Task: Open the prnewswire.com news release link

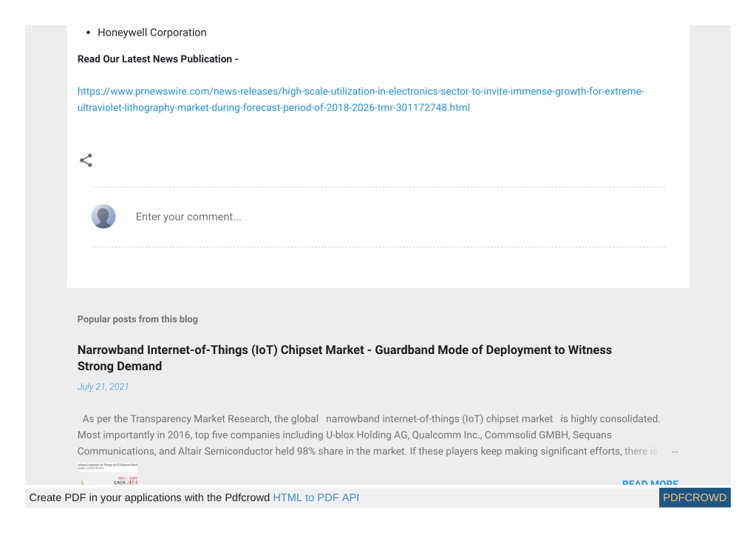Action: 361,99
